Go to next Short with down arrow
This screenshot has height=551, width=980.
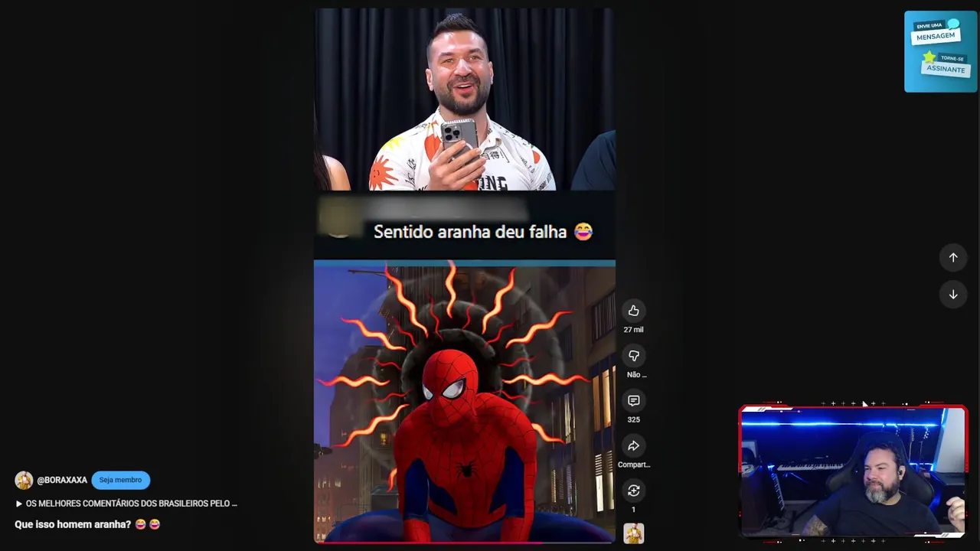pos(953,295)
